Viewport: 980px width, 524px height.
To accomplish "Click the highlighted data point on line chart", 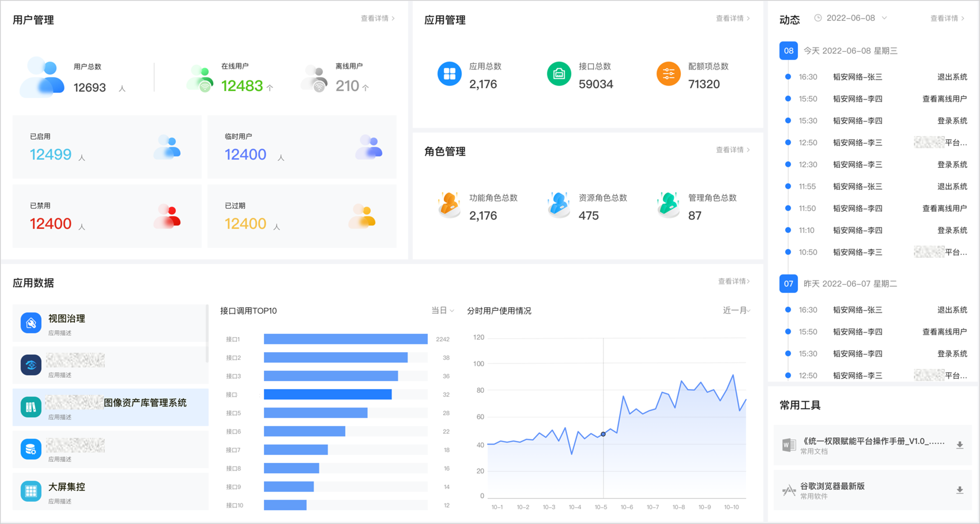I will pyautogui.click(x=603, y=434).
